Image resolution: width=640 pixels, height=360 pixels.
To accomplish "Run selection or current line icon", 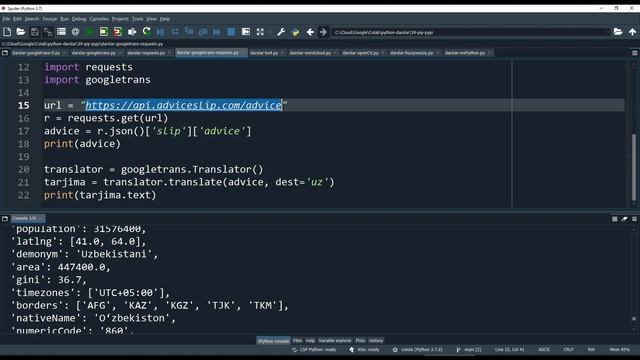I will tap(132, 32).
